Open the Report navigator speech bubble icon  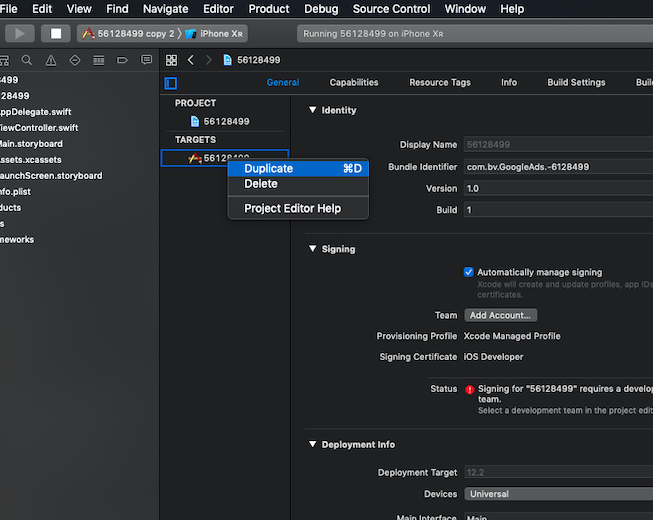146,60
